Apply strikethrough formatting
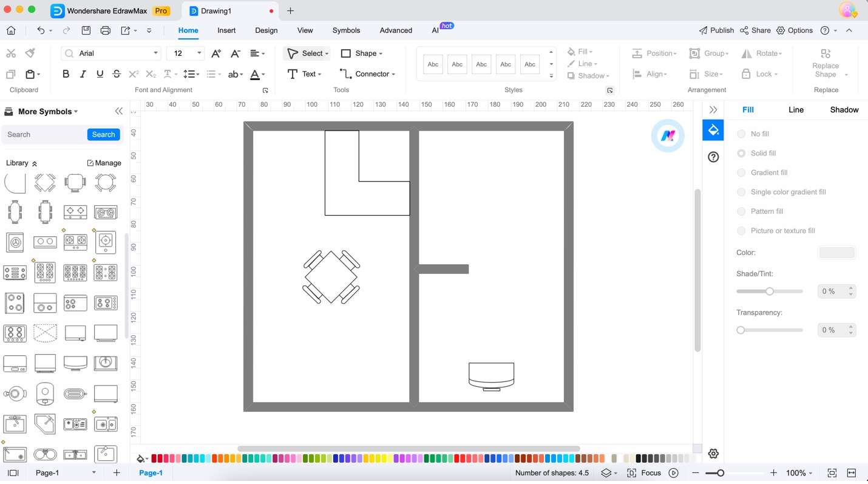The image size is (868, 484). 117,74
